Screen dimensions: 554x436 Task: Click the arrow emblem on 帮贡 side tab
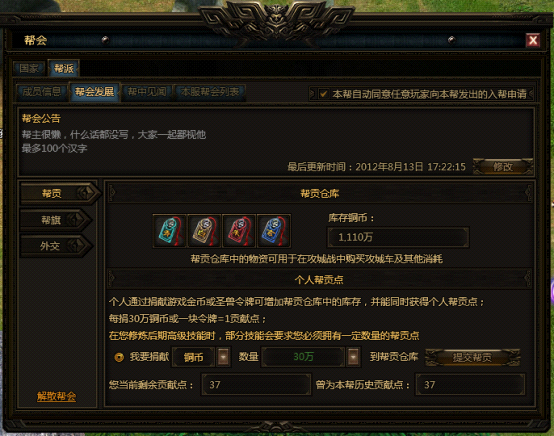tap(86, 193)
